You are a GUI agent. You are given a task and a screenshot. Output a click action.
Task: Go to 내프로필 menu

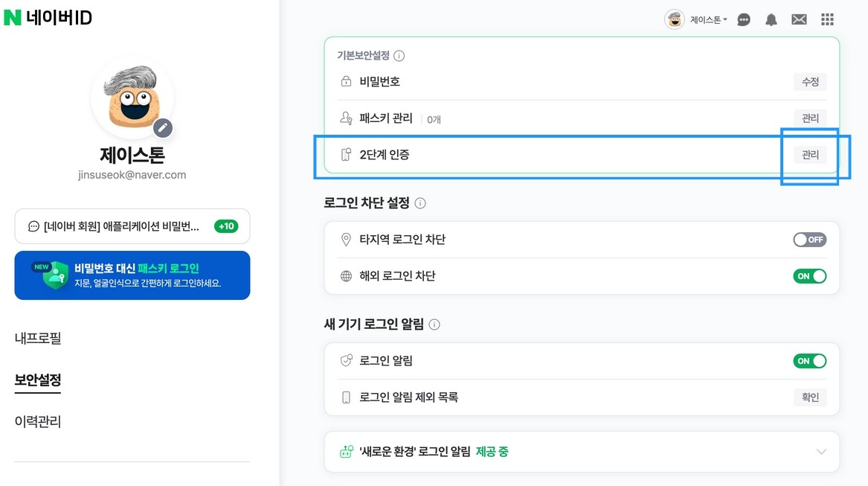[38, 339]
